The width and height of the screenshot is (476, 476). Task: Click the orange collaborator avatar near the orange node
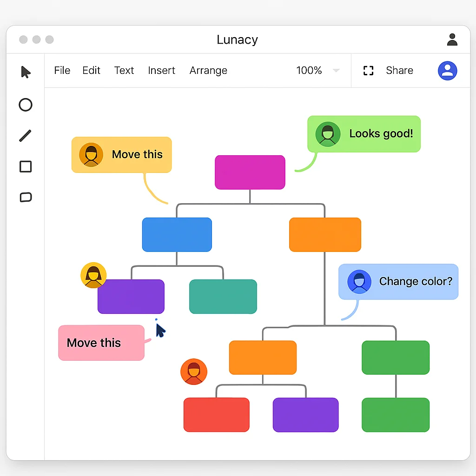(x=194, y=371)
